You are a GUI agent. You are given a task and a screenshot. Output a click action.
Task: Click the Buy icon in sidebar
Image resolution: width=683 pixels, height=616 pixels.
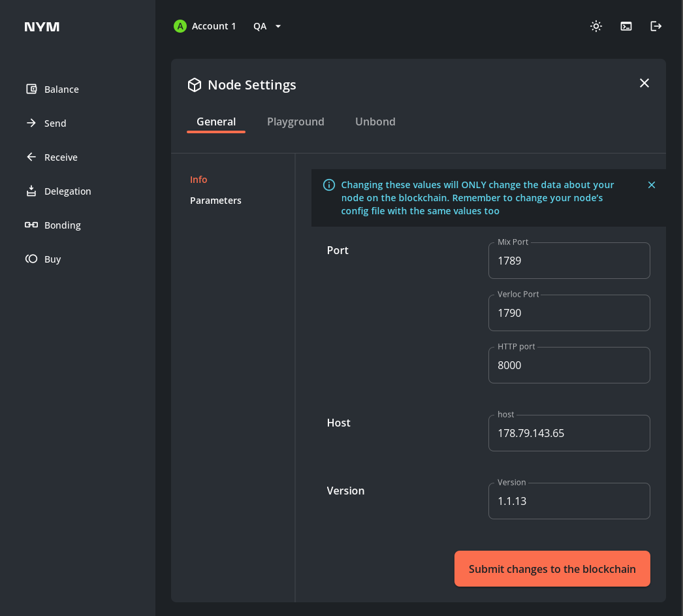31,259
